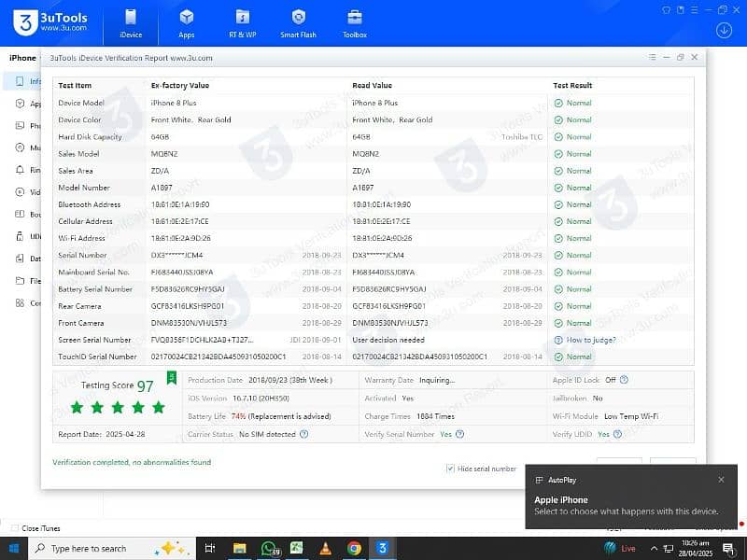Click the 'TouchID Serial Number' row label
Image resolution: width=747 pixels, height=560 pixels.
point(97,357)
